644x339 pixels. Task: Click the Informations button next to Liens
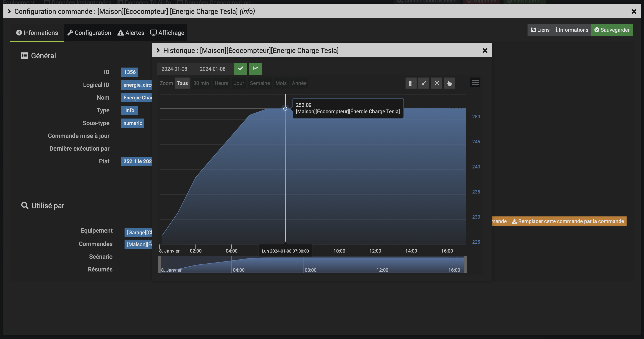coord(572,30)
